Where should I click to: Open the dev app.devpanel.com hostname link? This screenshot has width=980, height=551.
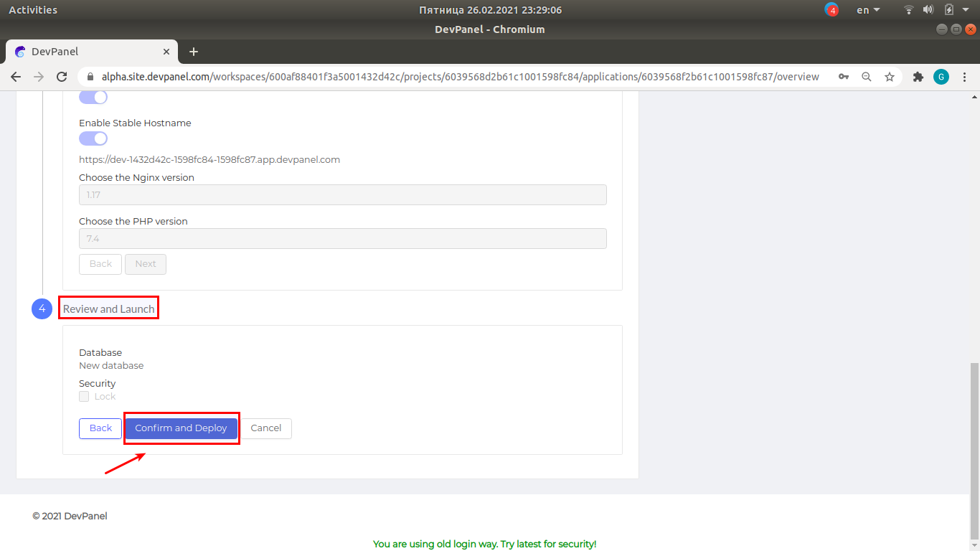209,159
